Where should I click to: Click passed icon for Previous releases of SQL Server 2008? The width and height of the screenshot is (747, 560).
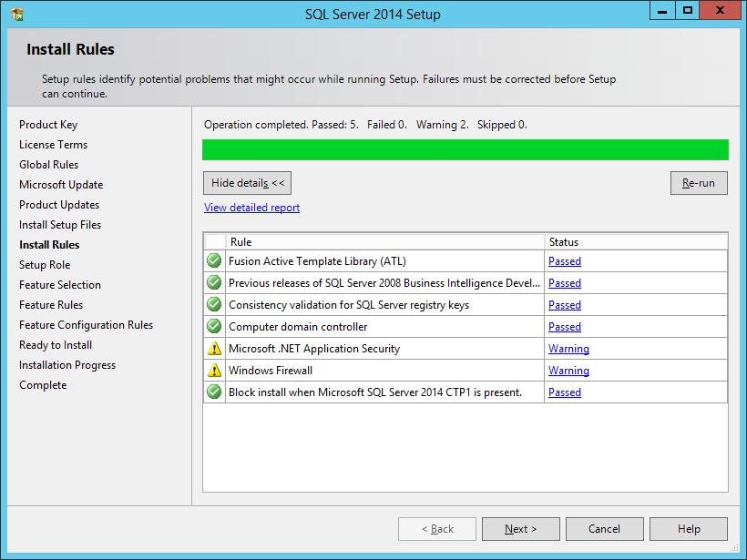tap(214, 283)
